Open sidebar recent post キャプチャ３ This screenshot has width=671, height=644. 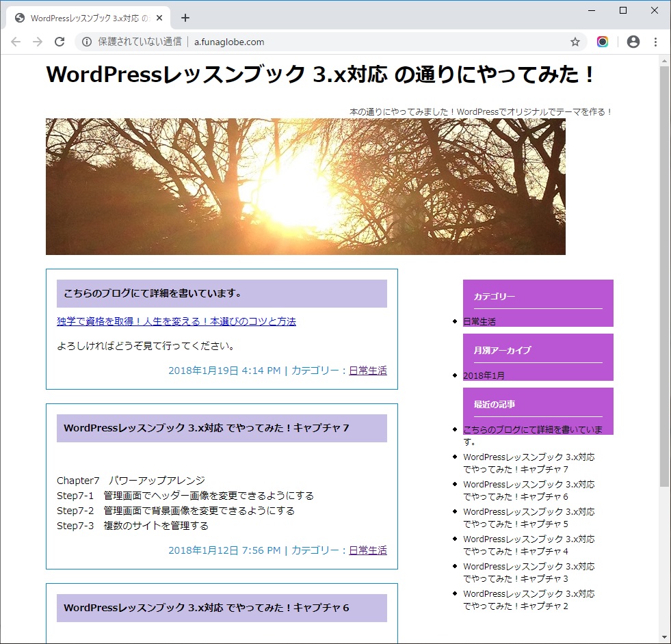529,573
